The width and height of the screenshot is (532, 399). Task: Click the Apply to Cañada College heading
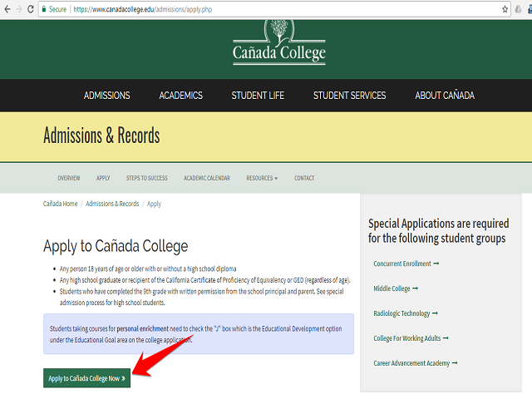coord(116,246)
